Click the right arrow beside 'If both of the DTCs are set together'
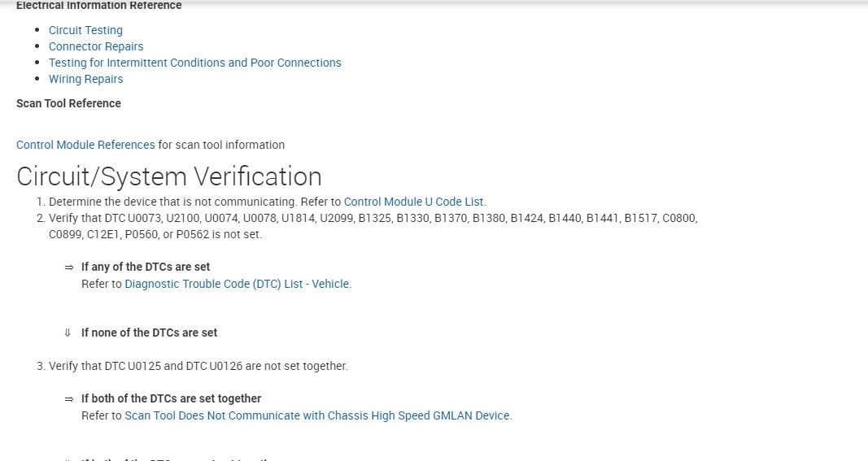The image size is (868, 461). tap(69, 398)
